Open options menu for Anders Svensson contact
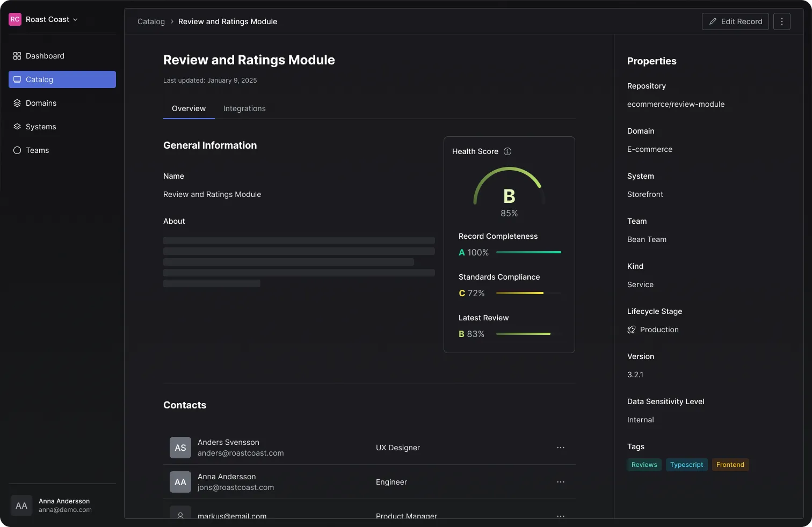The image size is (812, 527). 560,448
